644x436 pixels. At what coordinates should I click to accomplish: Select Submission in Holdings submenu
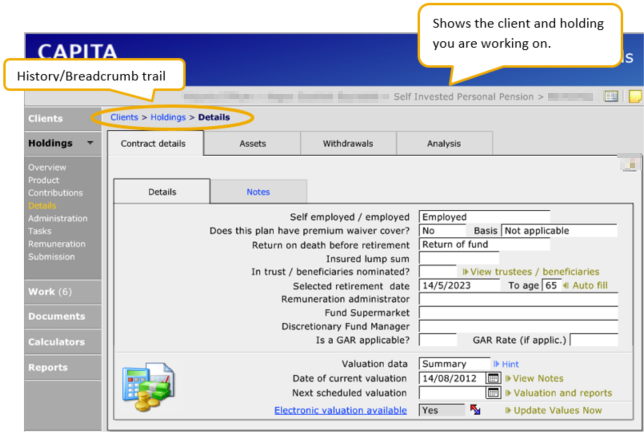(x=51, y=257)
